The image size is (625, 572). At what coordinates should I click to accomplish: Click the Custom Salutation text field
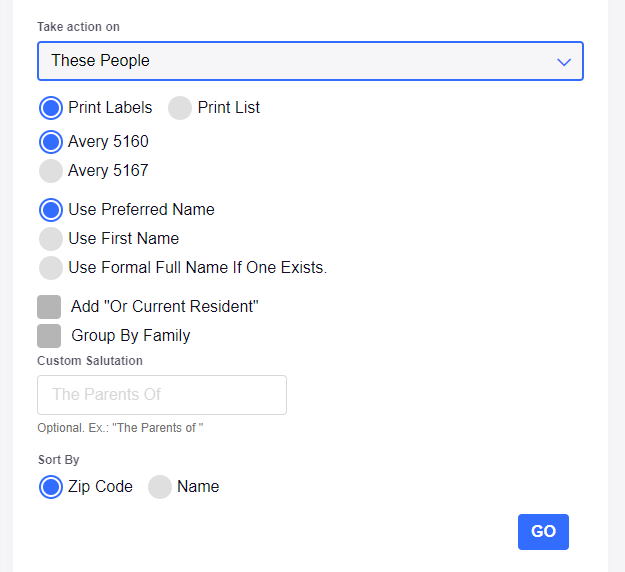click(x=162, y=395)
